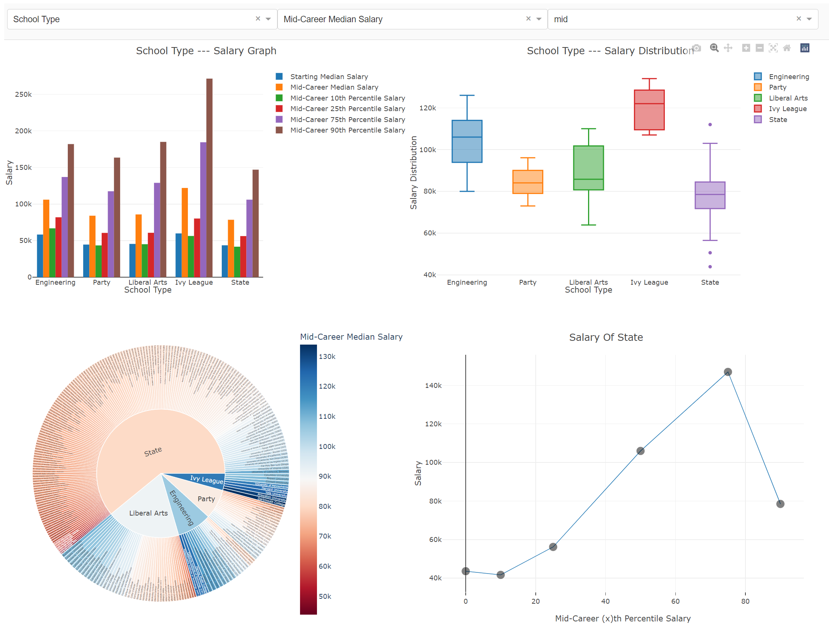Expand the School Type dropdown arrow

268,19
